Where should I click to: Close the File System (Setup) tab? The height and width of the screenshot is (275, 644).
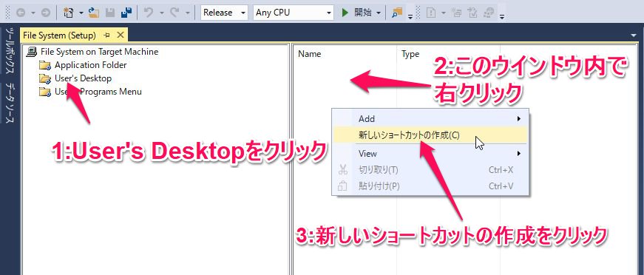[121, 35]
